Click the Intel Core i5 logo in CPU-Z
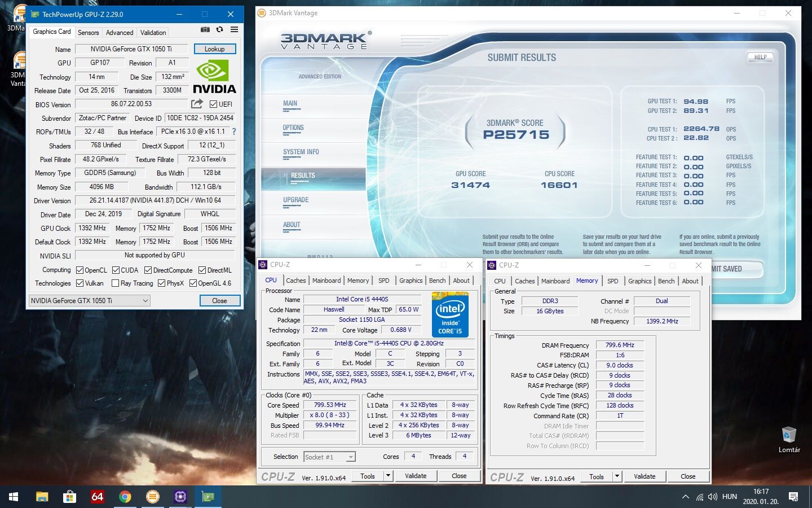The image size is (812, 508). tap(450, 314)
